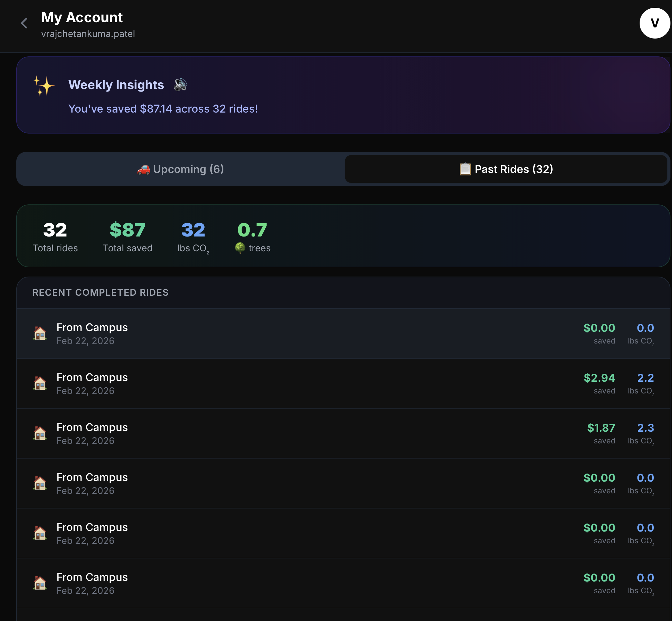Click the red car icon on Upcoming tab
This screenshot has width=672, height=621.
coord(143,169)
